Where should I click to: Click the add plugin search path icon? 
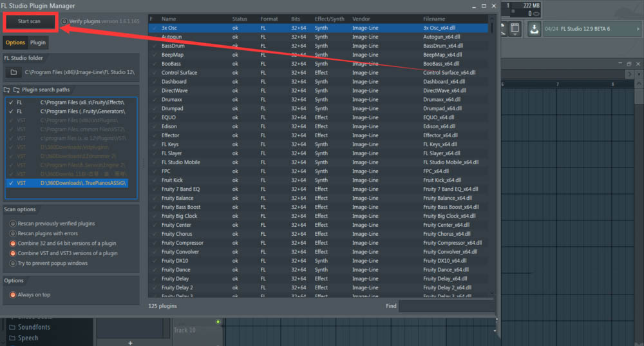[7, 90]
